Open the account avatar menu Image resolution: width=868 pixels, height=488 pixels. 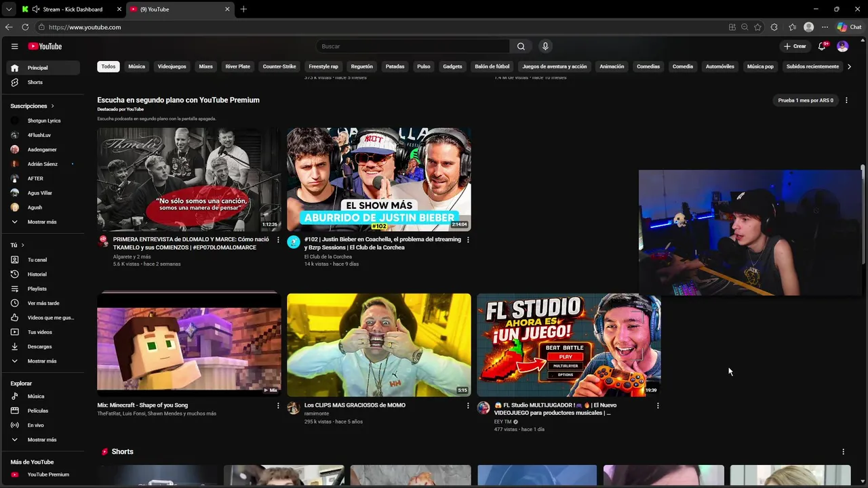point(842,46)
